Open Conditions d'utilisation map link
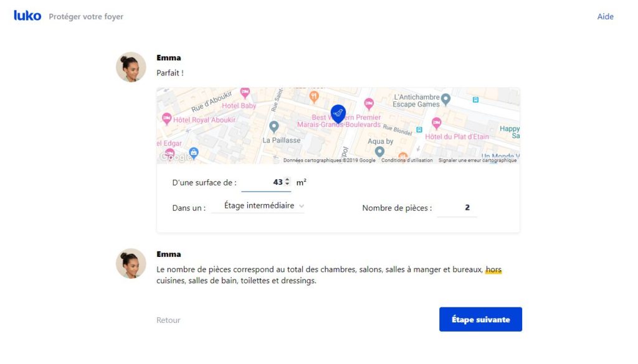 click(407, 161)
